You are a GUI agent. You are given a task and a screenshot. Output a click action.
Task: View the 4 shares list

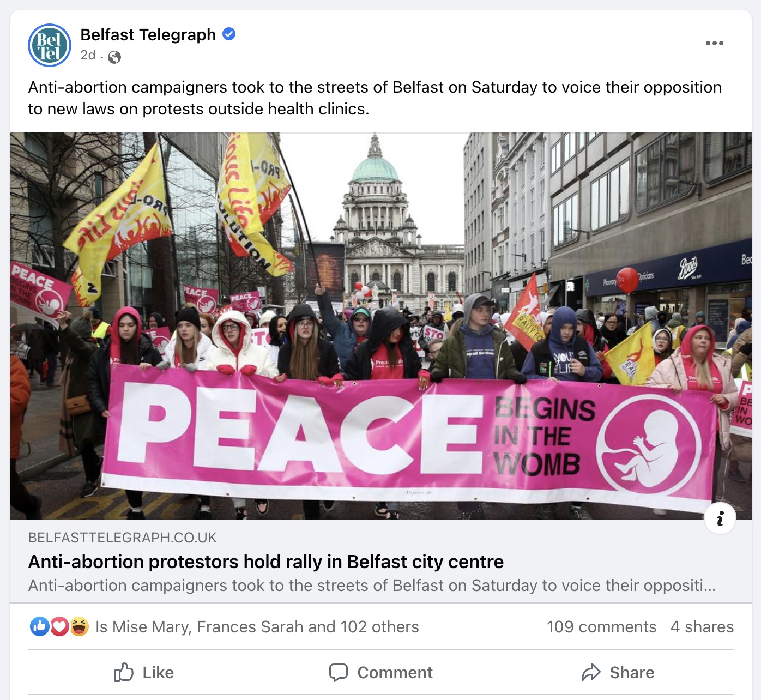702,627
